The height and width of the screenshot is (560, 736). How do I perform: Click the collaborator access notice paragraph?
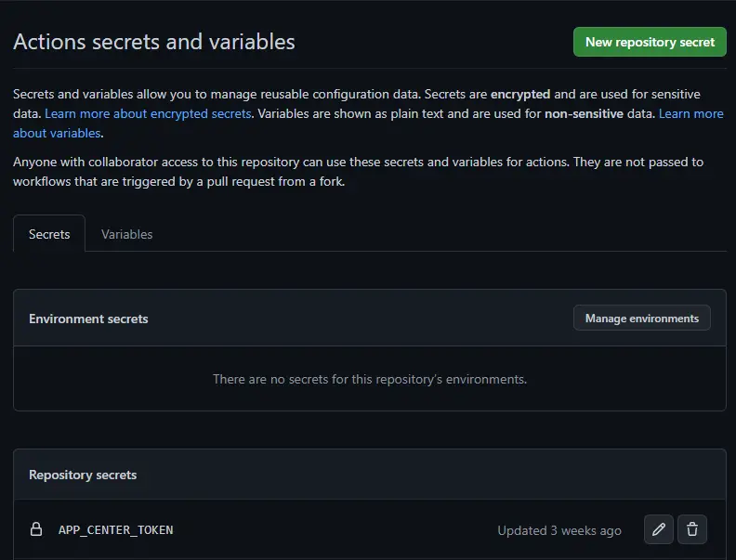pos(358,162)
